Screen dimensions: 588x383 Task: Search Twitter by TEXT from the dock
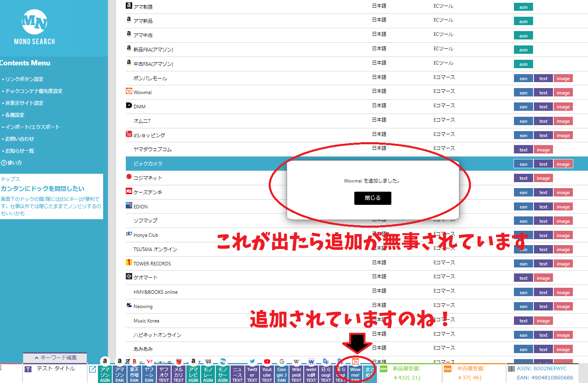(252, 375)
